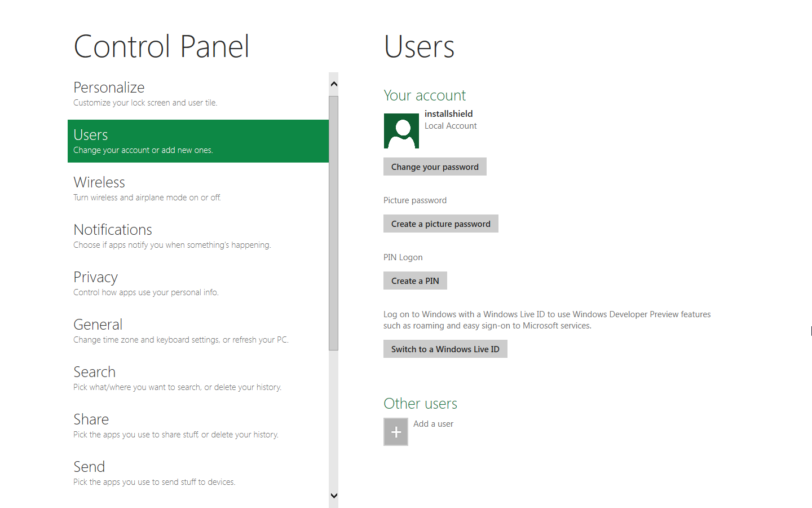
Task: Open the Privacy settings category
Action: [x=198, y=283]
